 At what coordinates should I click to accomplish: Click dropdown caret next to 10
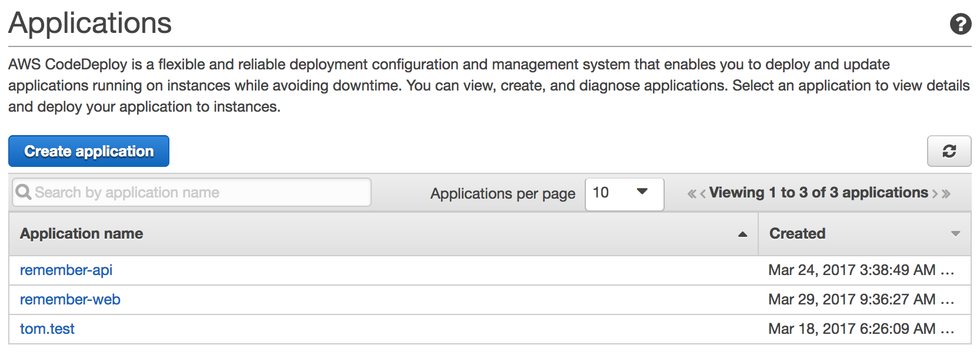point(642,192)
